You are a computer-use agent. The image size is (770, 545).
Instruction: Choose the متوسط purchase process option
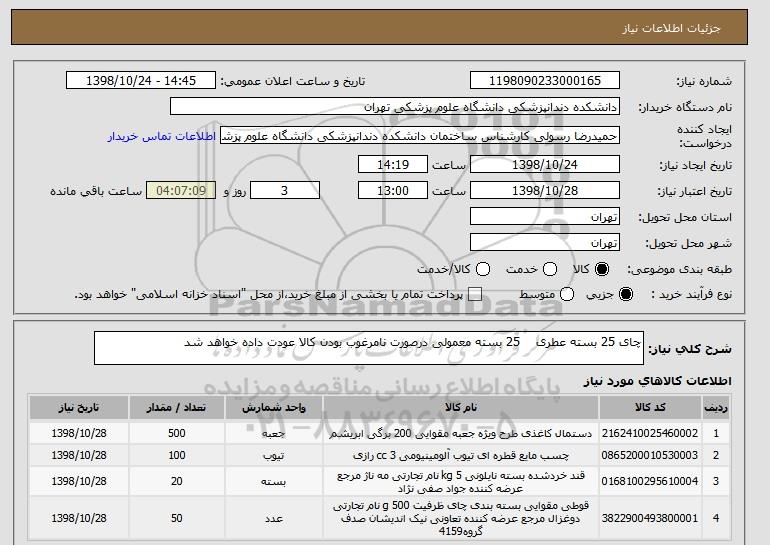point(567,295)
